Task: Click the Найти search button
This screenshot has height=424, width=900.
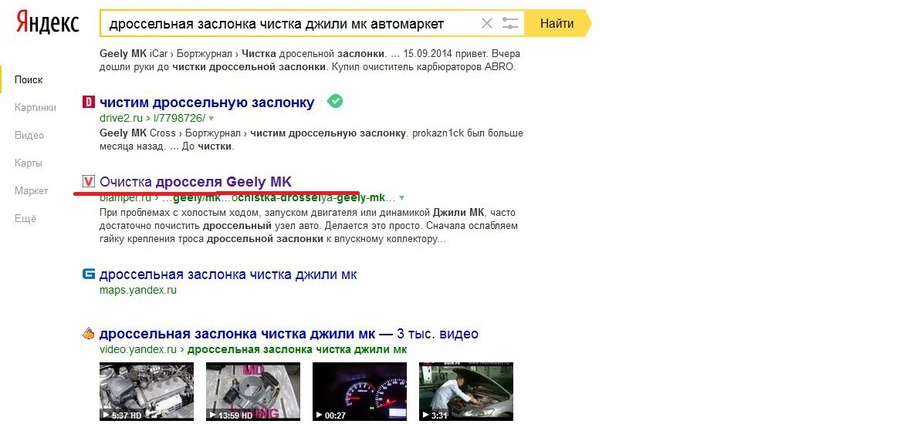Action: click(x=557, y=24)
